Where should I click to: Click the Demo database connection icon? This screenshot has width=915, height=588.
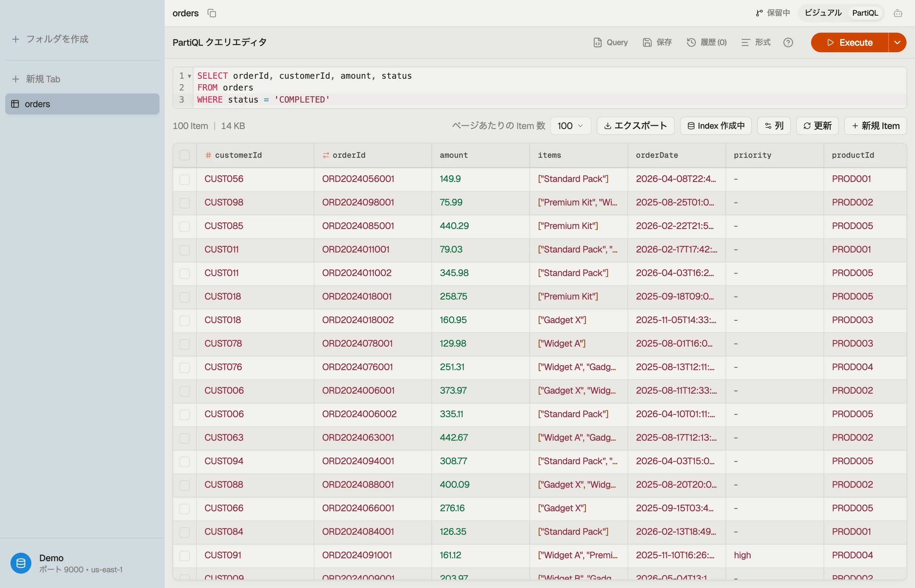21,563
